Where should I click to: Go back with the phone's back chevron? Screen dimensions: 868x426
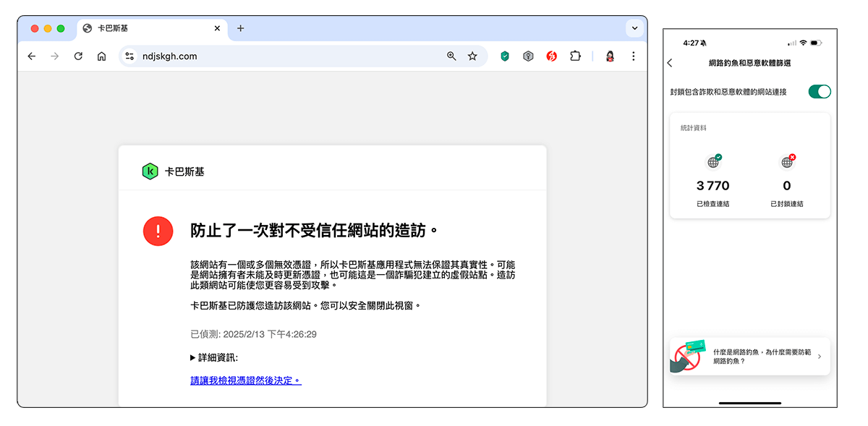click(x=670, y=63)
